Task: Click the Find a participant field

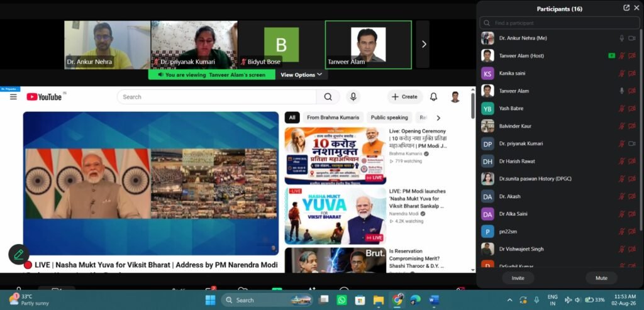Action: click(559, 23)
